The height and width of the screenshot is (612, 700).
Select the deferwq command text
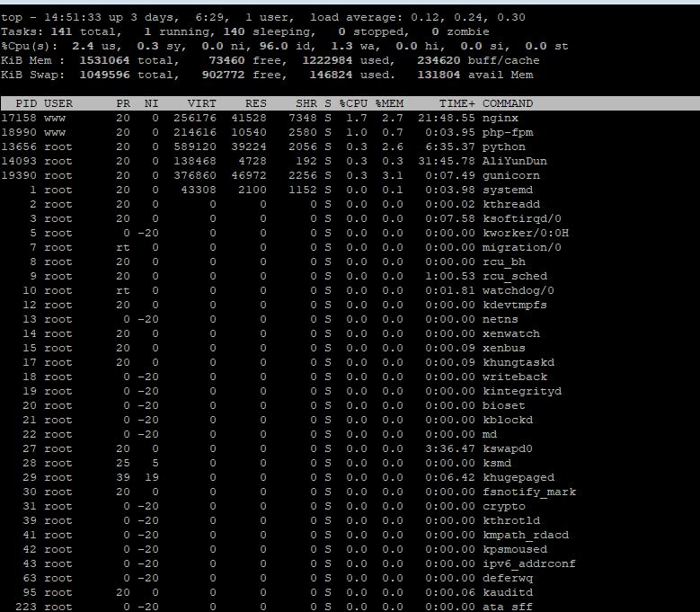coord(507,578)
